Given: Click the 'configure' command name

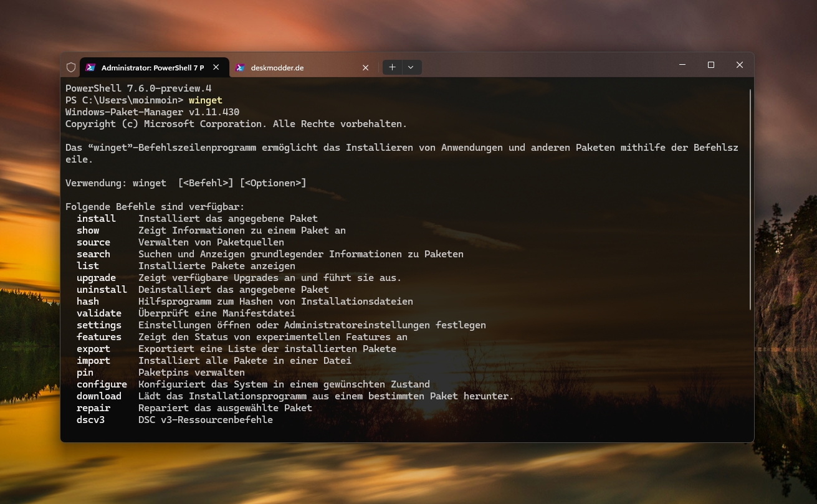Looking at the screenshot, I should (102, 384).
